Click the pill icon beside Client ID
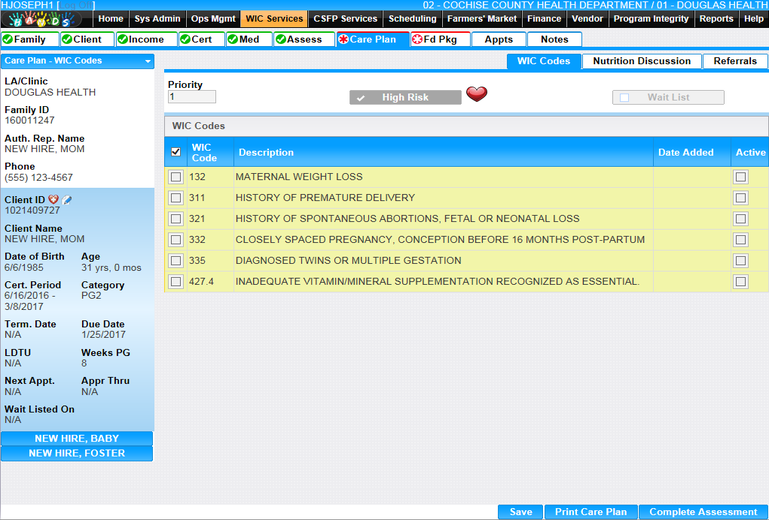 [68, 200]
